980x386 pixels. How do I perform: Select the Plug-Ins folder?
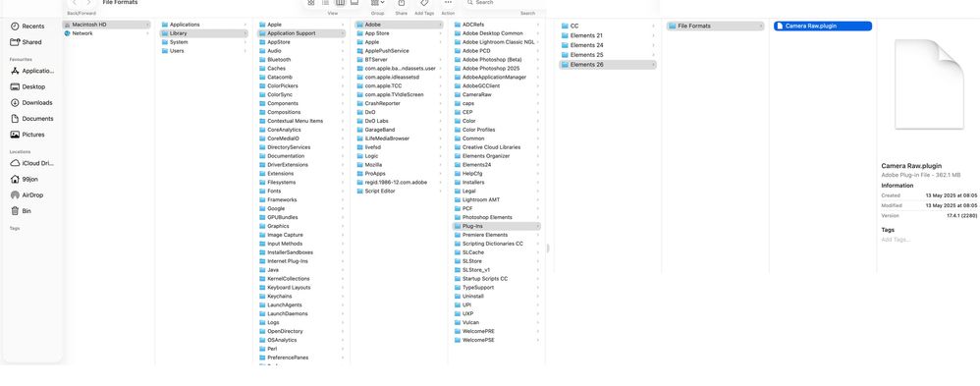tap(496, 226)
